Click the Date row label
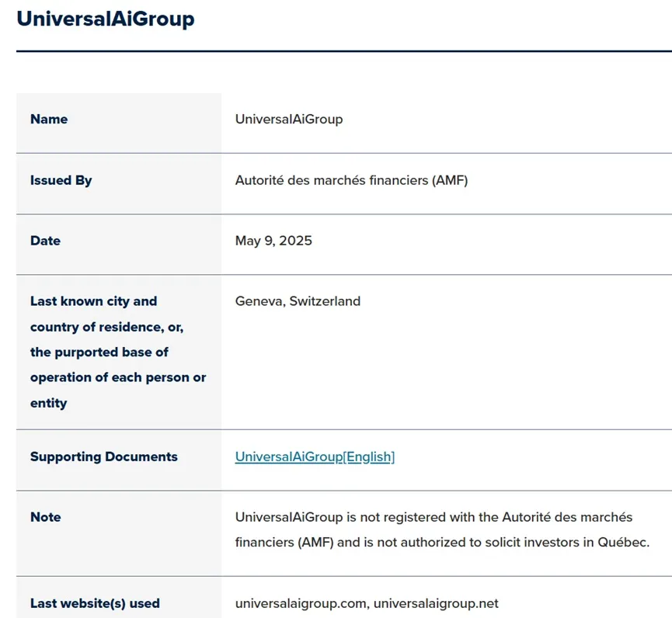 45,241
